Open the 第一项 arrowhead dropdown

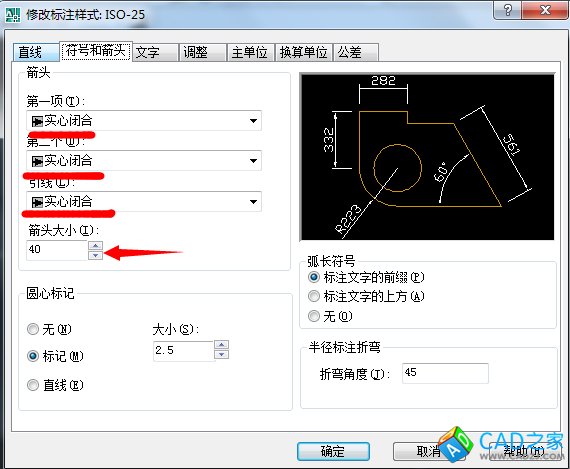144,121
